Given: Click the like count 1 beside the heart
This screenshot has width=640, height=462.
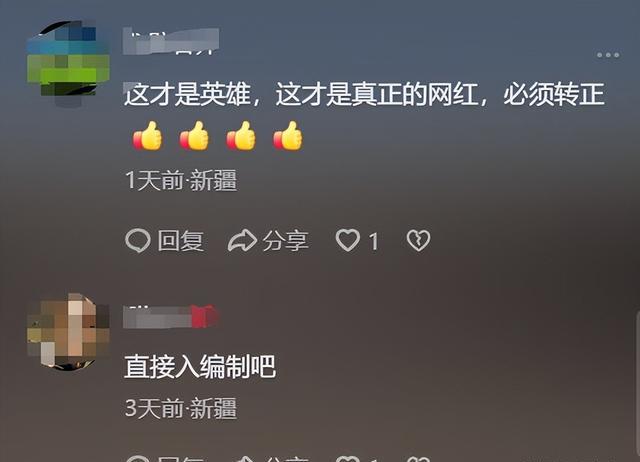Looking at the screenshot, I should point(374,241).
